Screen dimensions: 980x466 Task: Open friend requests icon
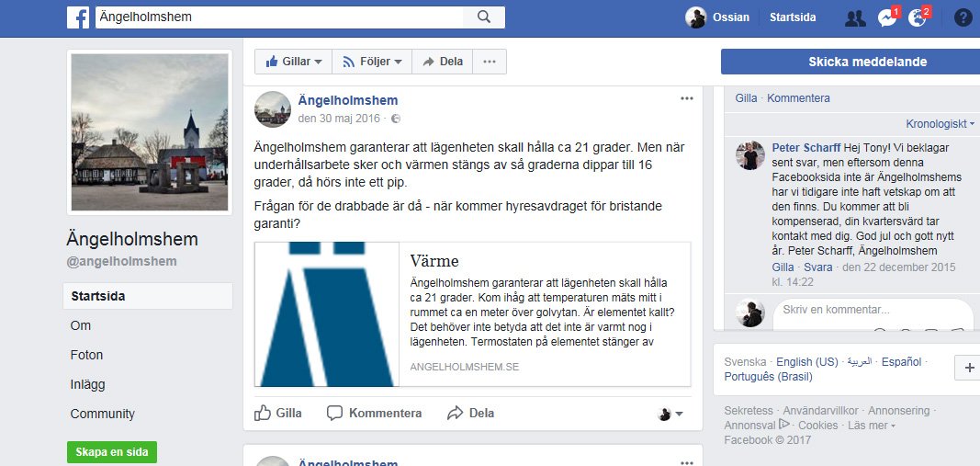[855, 18]
